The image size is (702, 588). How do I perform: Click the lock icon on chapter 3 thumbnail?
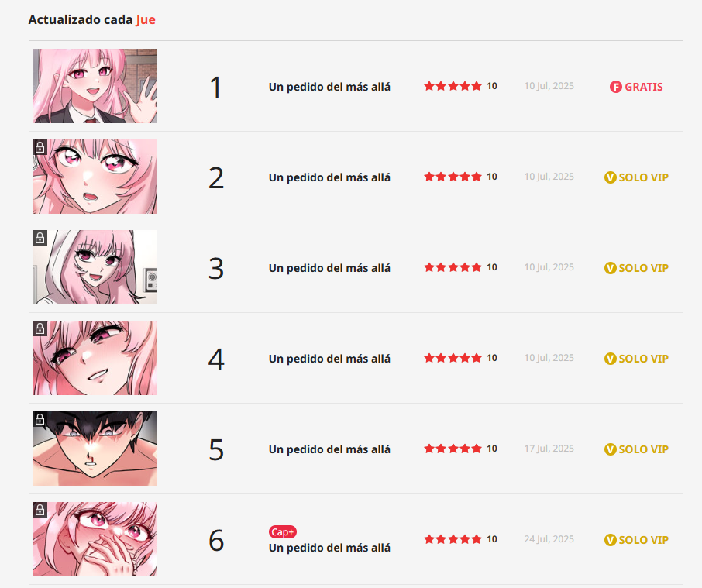click(40, 238)
